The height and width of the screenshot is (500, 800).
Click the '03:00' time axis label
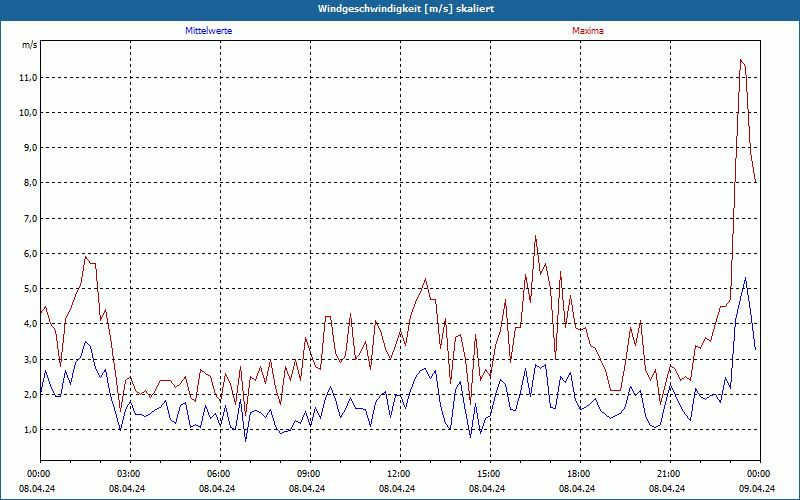[x=128, y=474]
